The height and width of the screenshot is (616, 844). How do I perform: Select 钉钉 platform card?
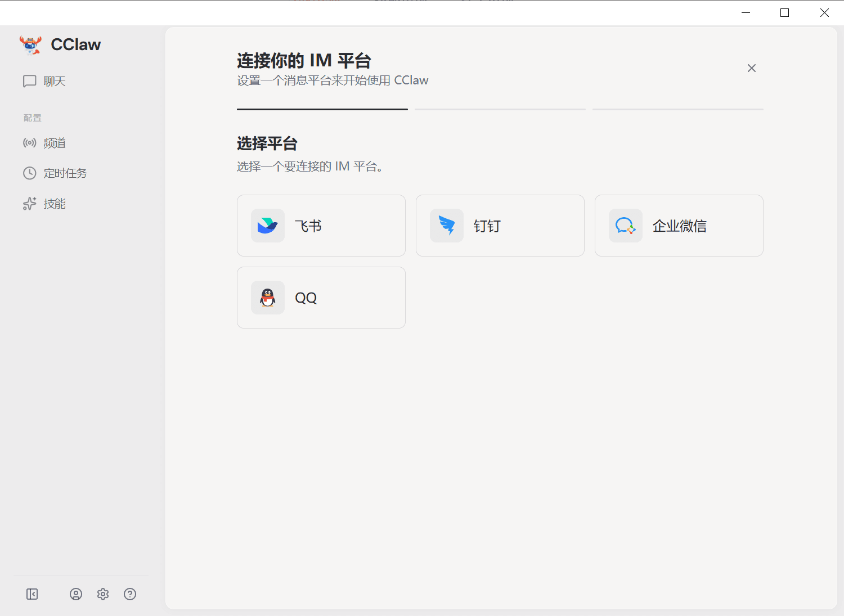point(500,226)
